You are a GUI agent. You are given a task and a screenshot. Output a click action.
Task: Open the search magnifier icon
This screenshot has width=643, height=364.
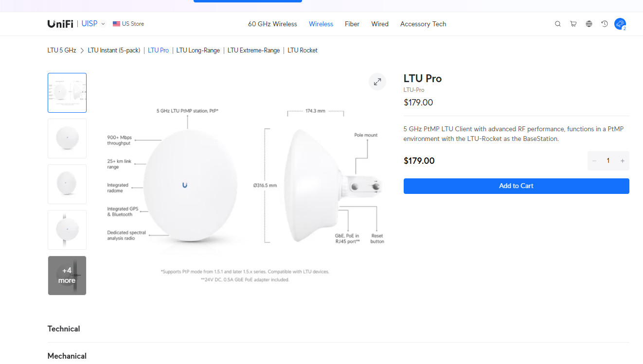click(558, 24)
